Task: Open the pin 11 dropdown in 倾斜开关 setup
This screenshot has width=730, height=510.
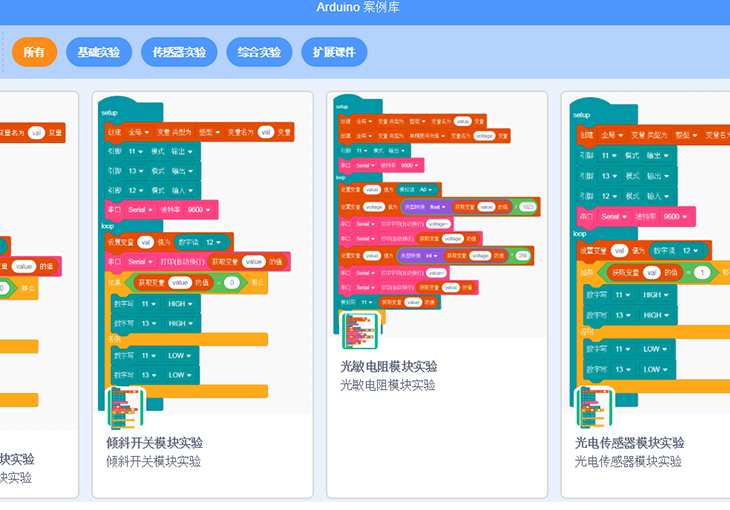Action: click(x=135, y=151)
